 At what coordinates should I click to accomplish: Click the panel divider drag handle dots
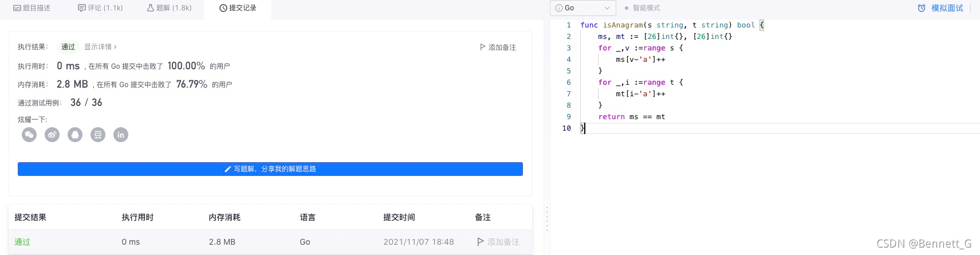(x=547, y=219)
